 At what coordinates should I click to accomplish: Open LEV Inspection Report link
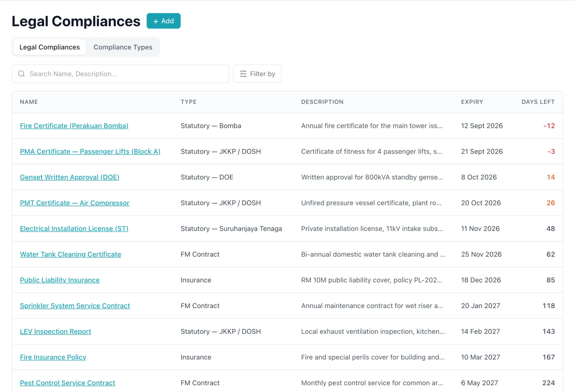coord(55,331)
